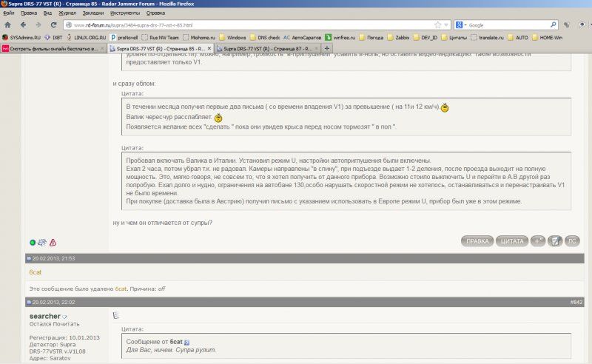Click the 'Регистрация: 10.01.2013' line
The height and width of the screenshot is (364, 592).
coord(64,337)
